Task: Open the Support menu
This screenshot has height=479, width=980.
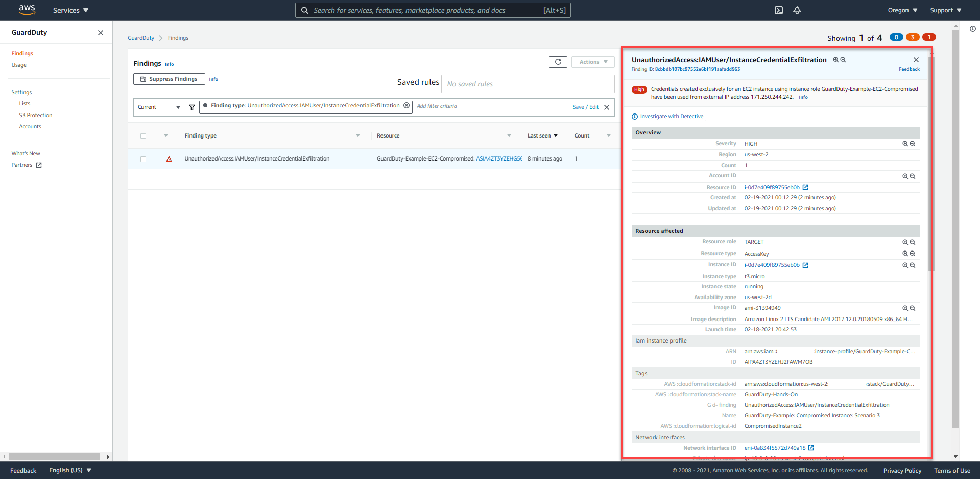Action: [945, 10]
